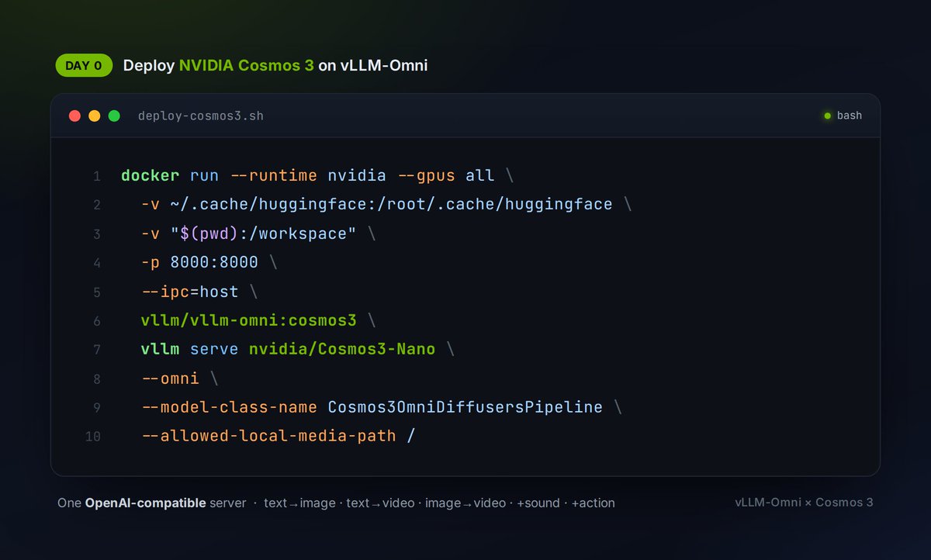Click line number 1 in the gutter
Screen dimensions: 931x560
[x=96, y=176]
